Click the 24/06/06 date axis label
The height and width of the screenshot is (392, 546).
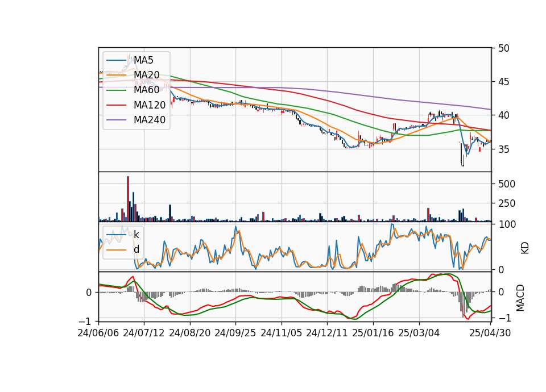click(x=98, y=333)
